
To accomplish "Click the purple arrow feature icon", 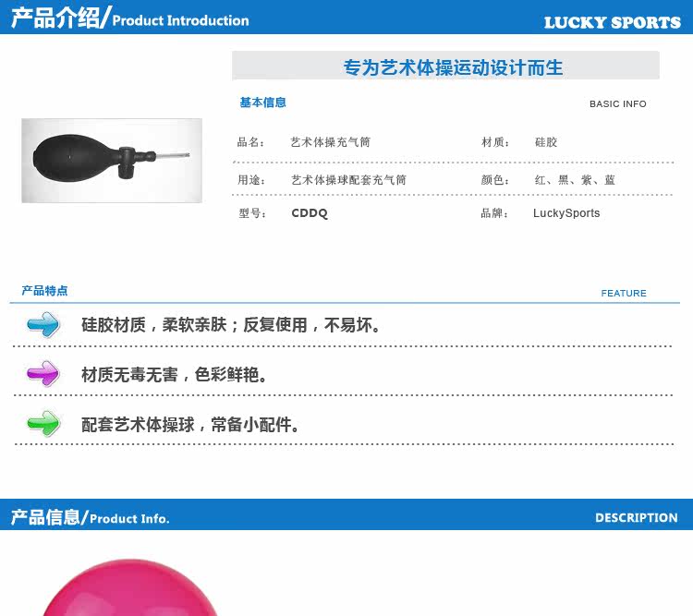I will click(x=43, y=373).
